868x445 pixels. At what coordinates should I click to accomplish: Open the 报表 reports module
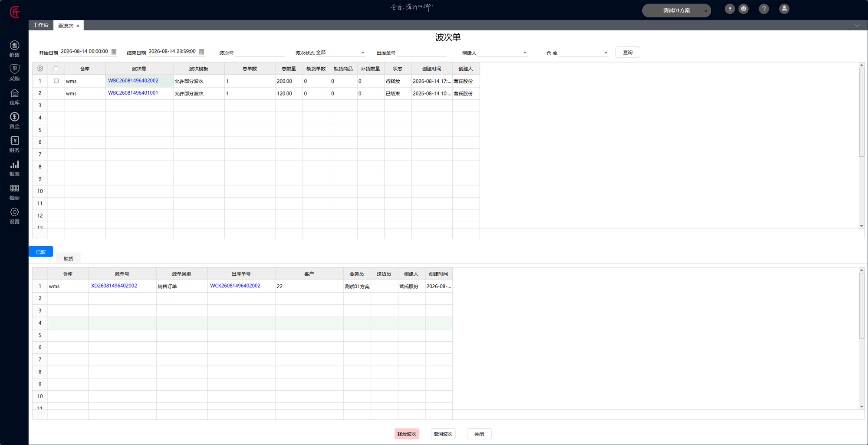[x=14, y=168]
